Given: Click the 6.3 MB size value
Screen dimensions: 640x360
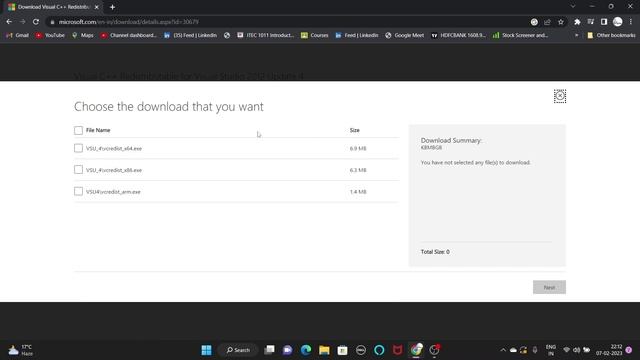Looking at the screenshot, I should (358, 170).
